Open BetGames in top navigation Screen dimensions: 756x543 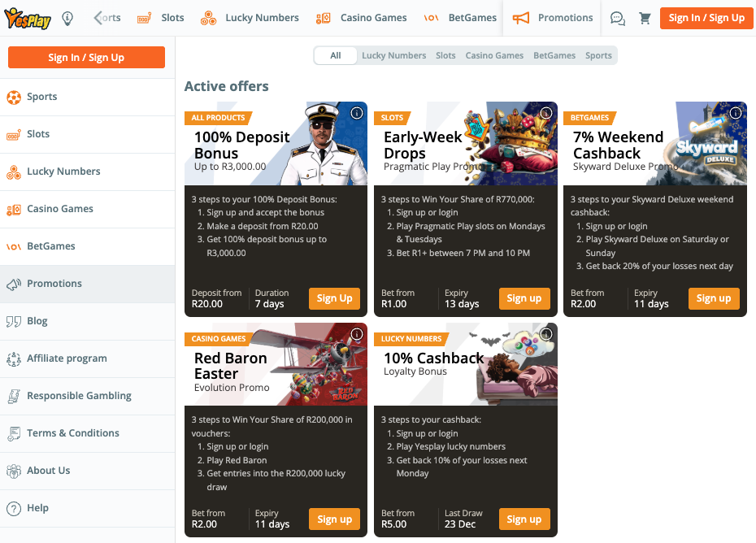tap(461, 18)
